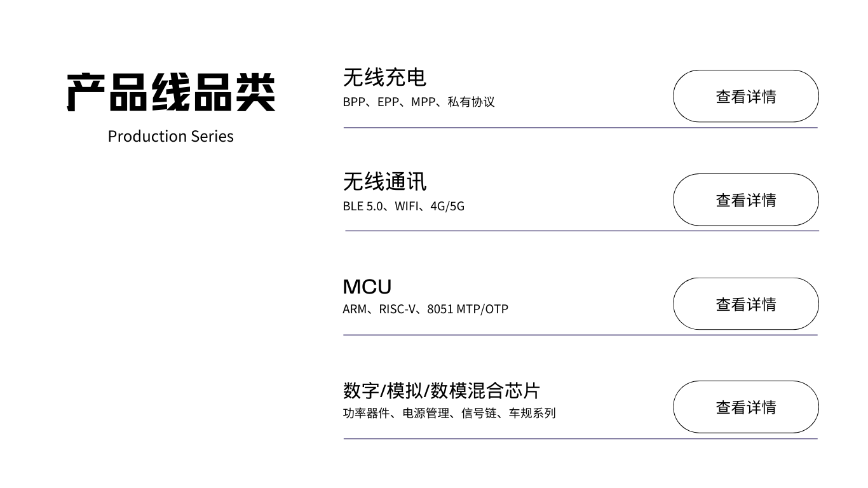This screenshot has width=868, height=488.
Task: Click the BPP、EPP、MPP、私有协议 description
Action: click(x=418, y=102)
